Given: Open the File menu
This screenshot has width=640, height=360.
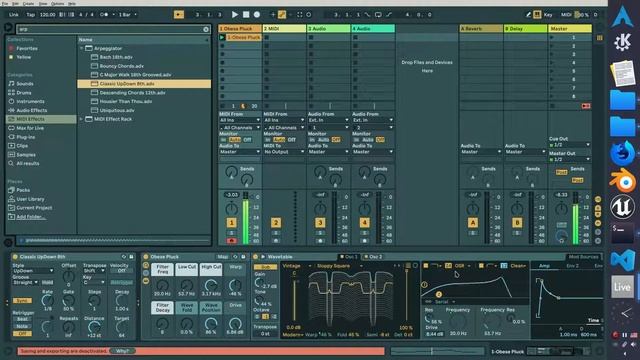Looking at the screenshot, I should coord(5,3).
